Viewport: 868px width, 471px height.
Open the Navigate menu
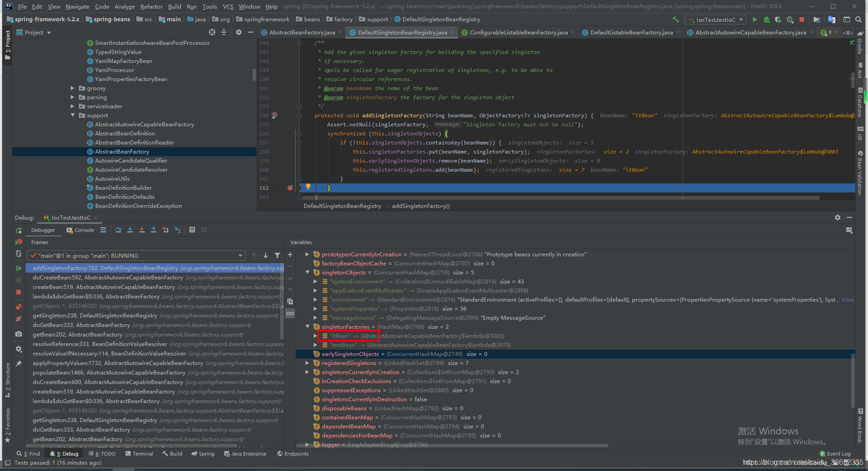pyautogui.click(x=78, y=6)
